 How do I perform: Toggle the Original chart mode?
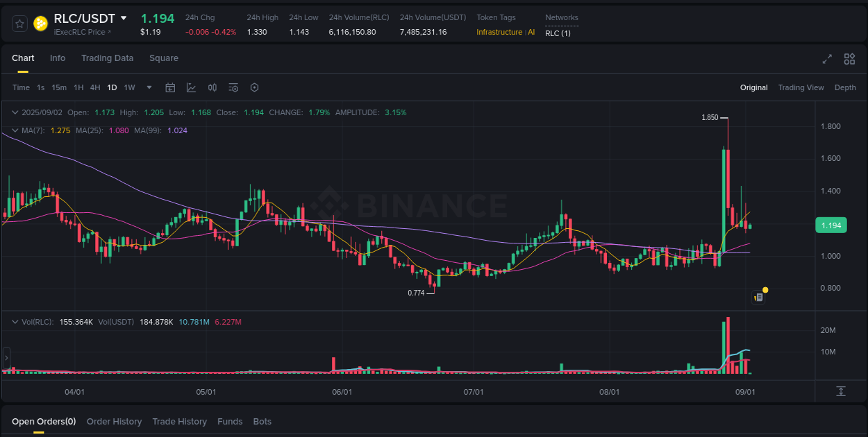(x=754, y=87)
